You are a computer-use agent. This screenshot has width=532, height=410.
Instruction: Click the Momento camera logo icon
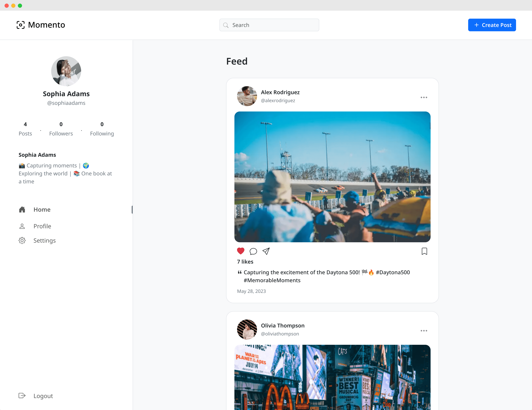(20, 25)
